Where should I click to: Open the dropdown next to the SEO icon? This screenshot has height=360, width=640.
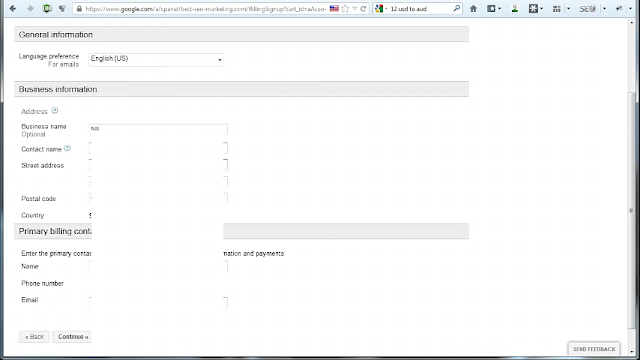(604, 9)
